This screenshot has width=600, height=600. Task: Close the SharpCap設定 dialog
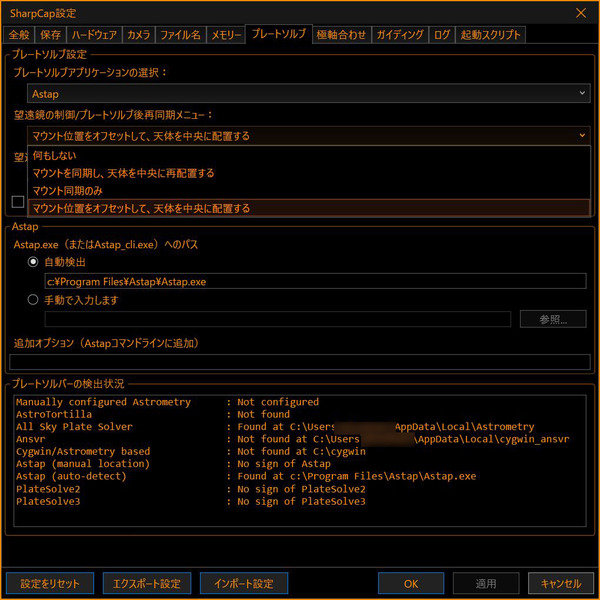click(x=581, y=13)
